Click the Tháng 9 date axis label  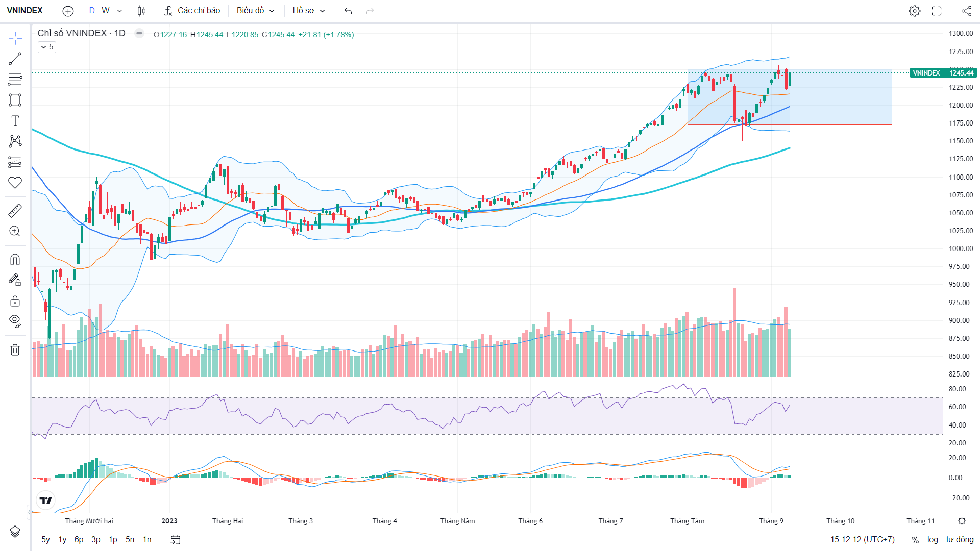click(x=771, y=521)
